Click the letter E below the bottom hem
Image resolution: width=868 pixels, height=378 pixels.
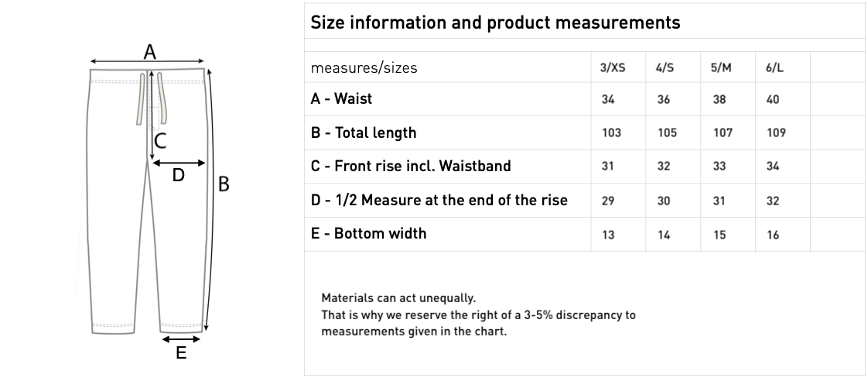(181, 352)
